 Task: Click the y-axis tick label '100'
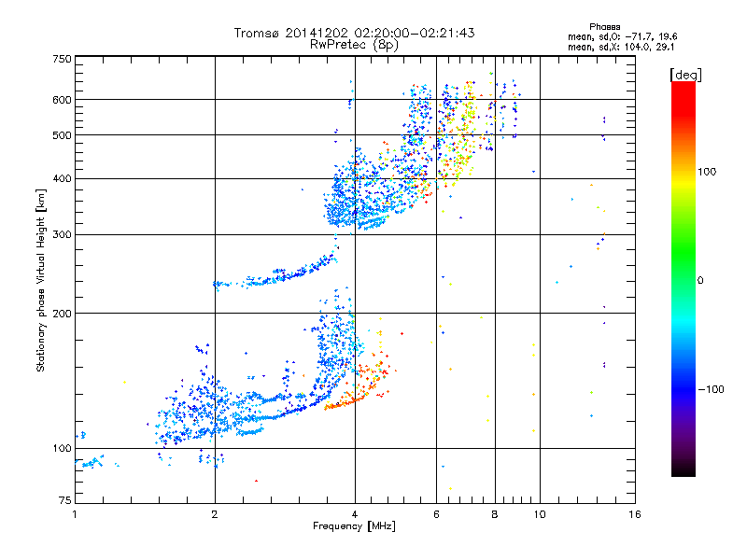62,449
